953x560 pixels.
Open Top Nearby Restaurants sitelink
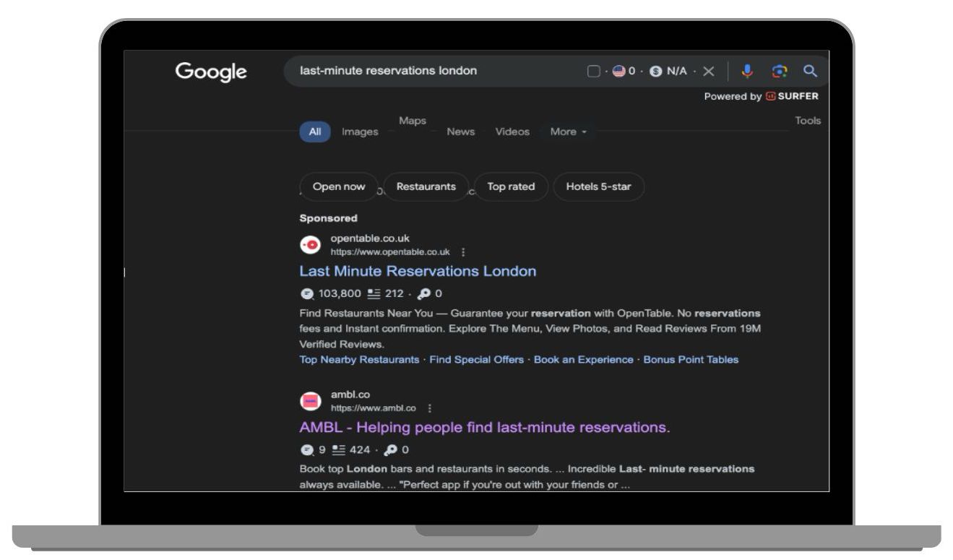[x=359, y=359]
